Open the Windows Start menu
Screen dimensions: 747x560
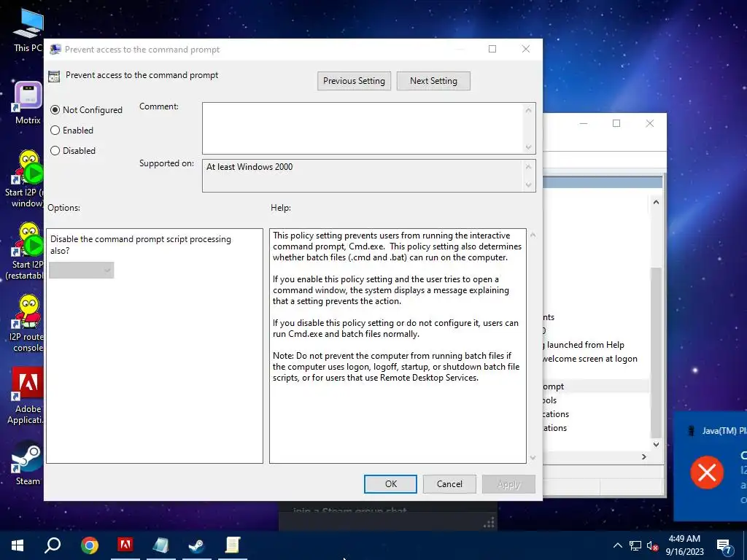click(x=18, y=545)
